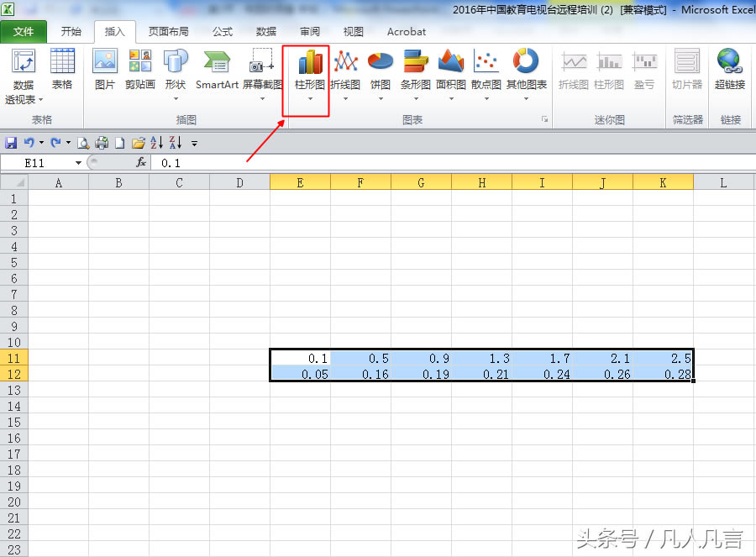The height and width of the screenshot is (557, 756).
Task: Select cell E11 in the worksheet
Action: (x=300, y=358)
